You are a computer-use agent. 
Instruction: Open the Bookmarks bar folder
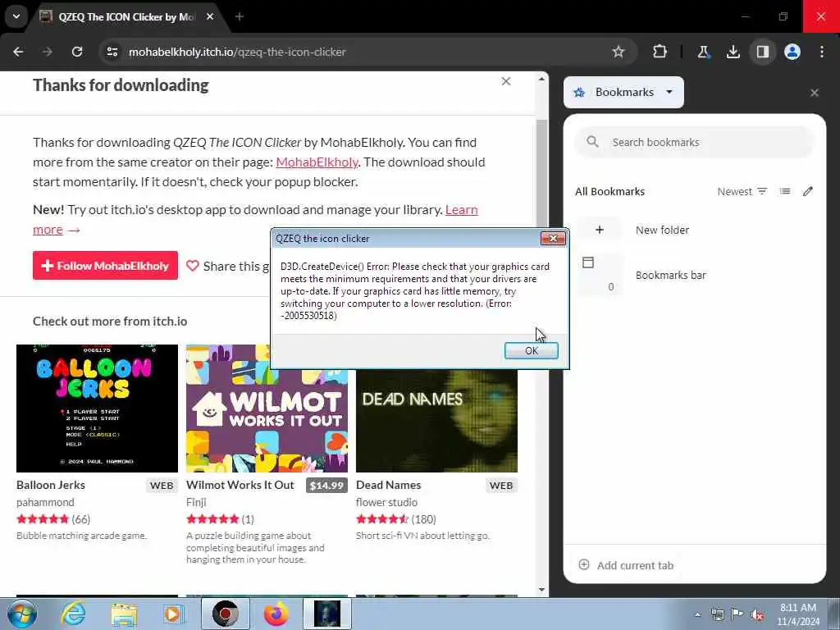(x=695, y=275)
